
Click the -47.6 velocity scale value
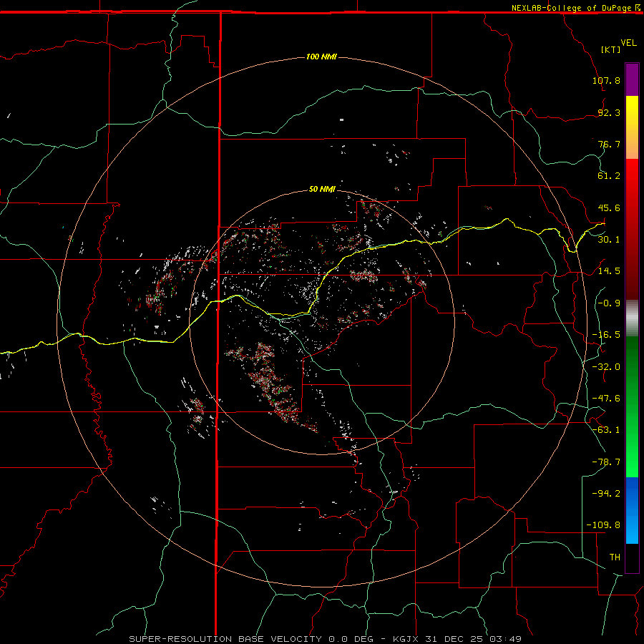[x=606, y=399]
